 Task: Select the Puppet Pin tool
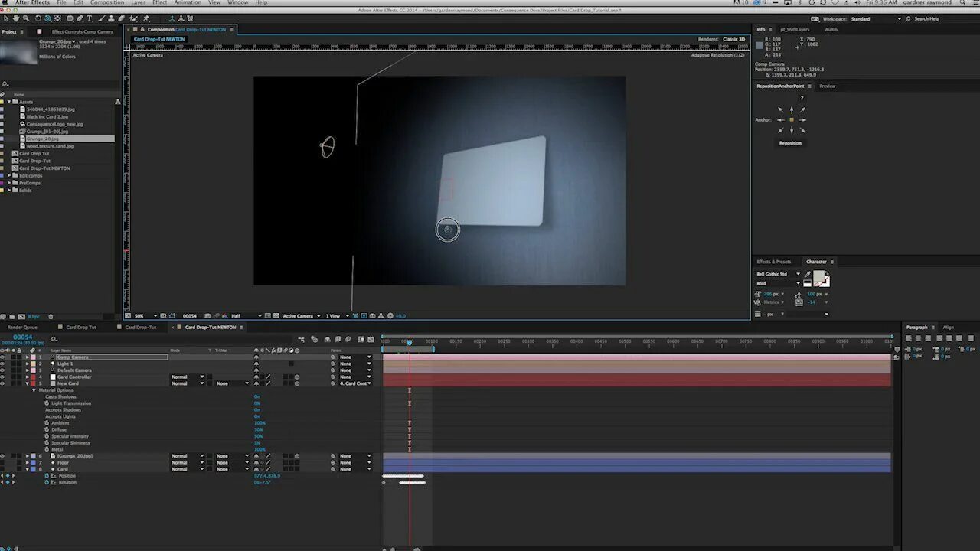tap(147, 17)
